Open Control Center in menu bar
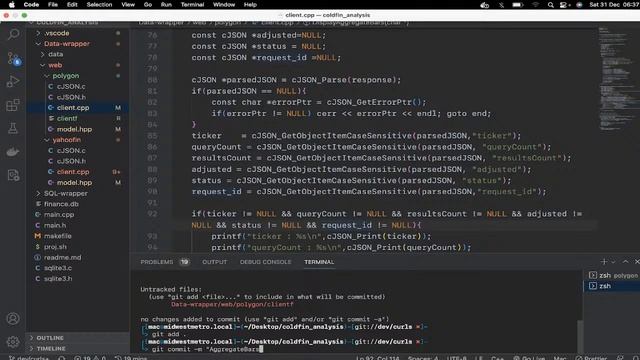The width and height of the screenshot is (640, 360). coord(564,5)
